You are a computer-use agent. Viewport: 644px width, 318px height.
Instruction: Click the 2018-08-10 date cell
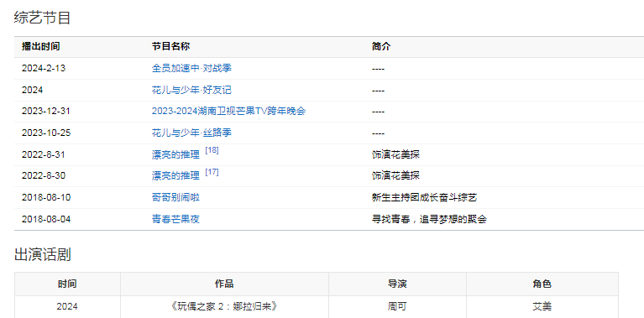(46, 197)
